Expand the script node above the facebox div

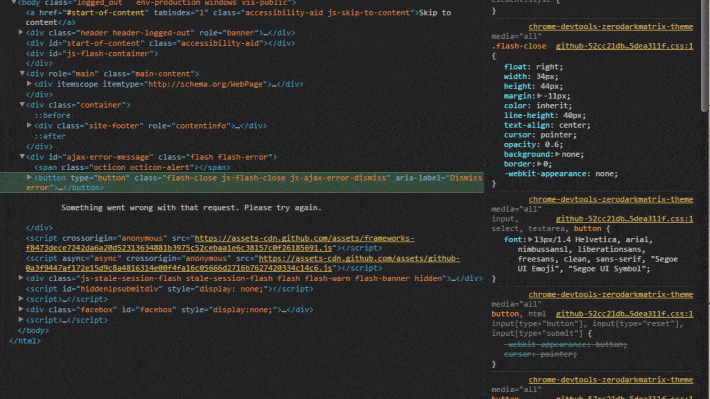tap(21, 299)
